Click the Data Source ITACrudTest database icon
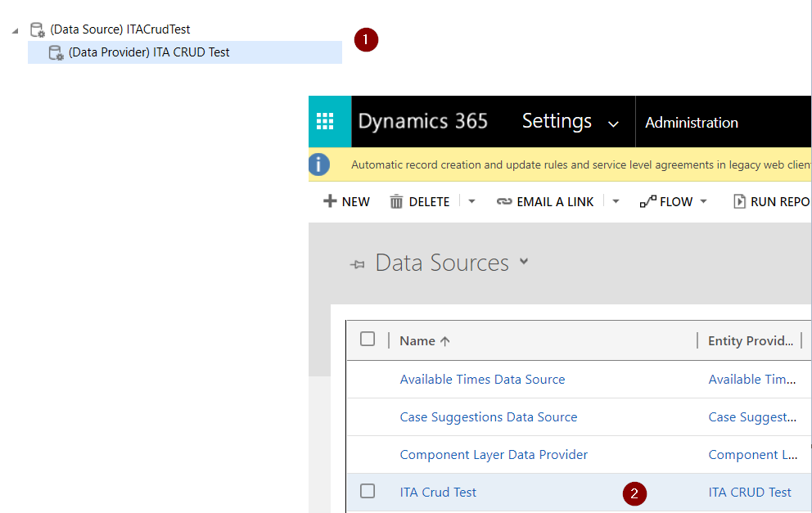Screen dimensions: 812x513 click(38, 30)
